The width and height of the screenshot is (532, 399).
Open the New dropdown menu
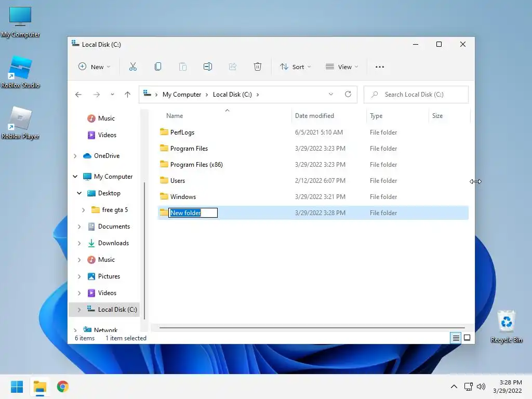click(x=95, y=67)
